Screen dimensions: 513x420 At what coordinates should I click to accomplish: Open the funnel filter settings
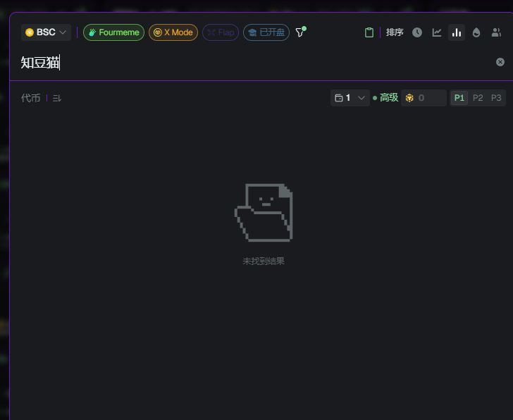pos(300,32)
